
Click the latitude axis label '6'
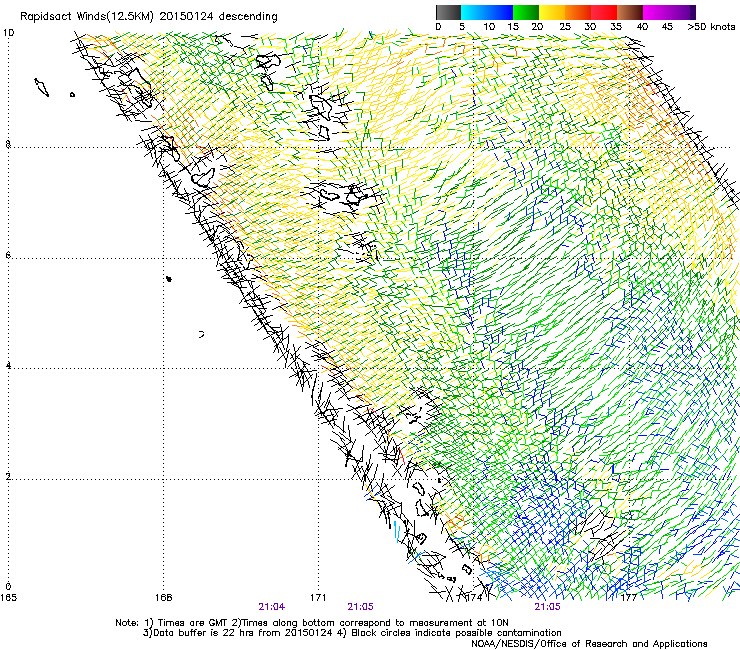click(x=8, y=255)
